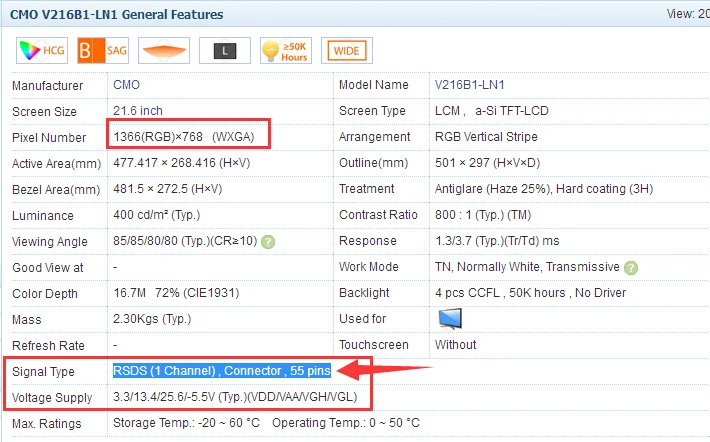
Task: Click the 2.30Kgs mass value
Action: [x=152, y=319]
